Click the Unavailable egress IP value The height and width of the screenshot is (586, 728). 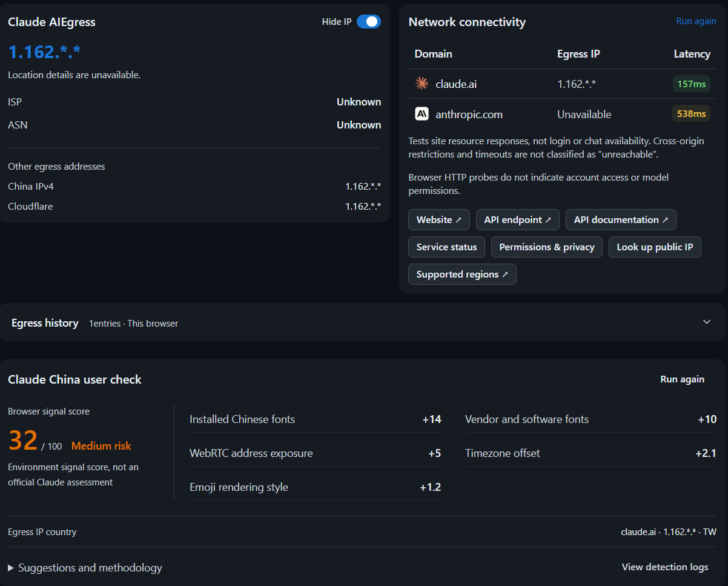(x=584, y=115)
